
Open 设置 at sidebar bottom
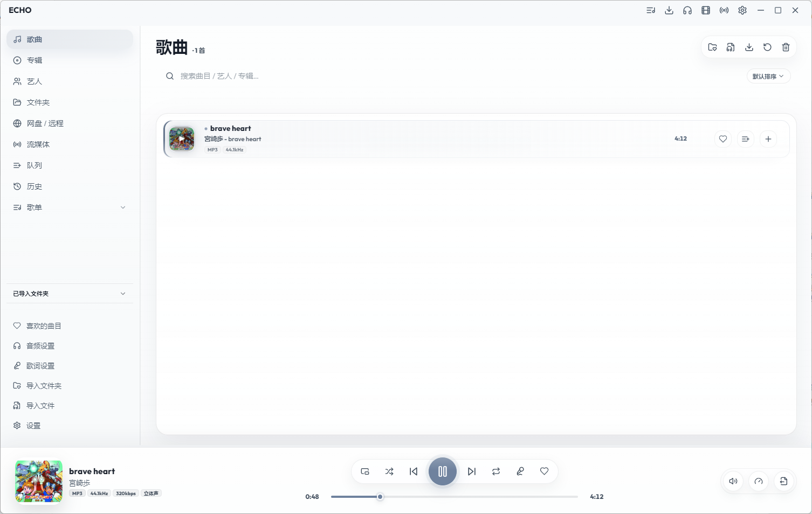click(70, 426)
